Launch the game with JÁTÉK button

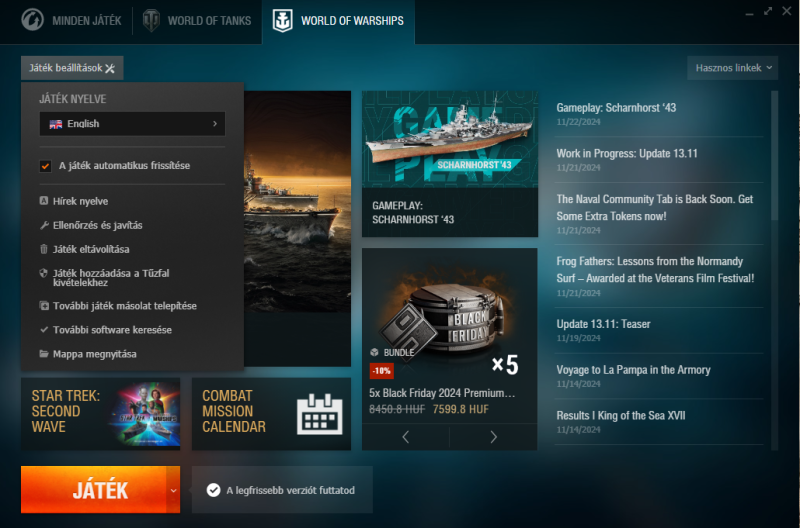[x=93, y=490]
